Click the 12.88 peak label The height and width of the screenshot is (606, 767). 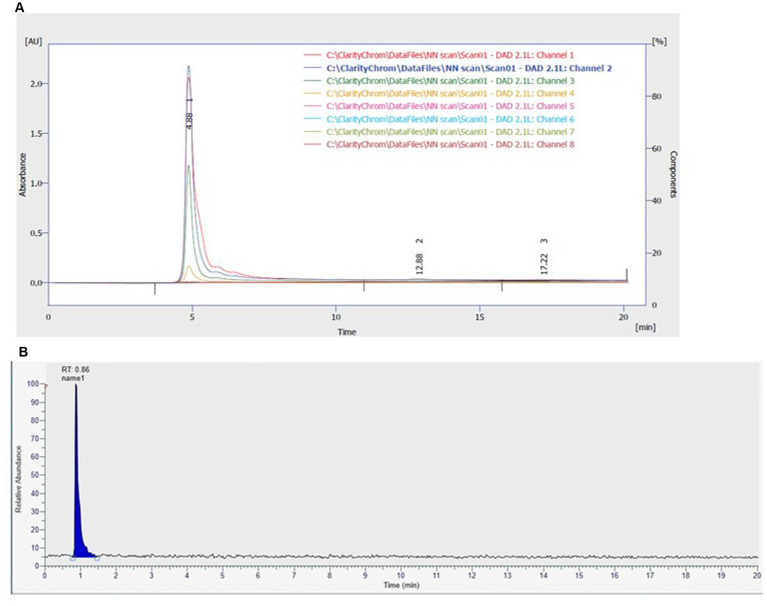[x=419, y=264]
